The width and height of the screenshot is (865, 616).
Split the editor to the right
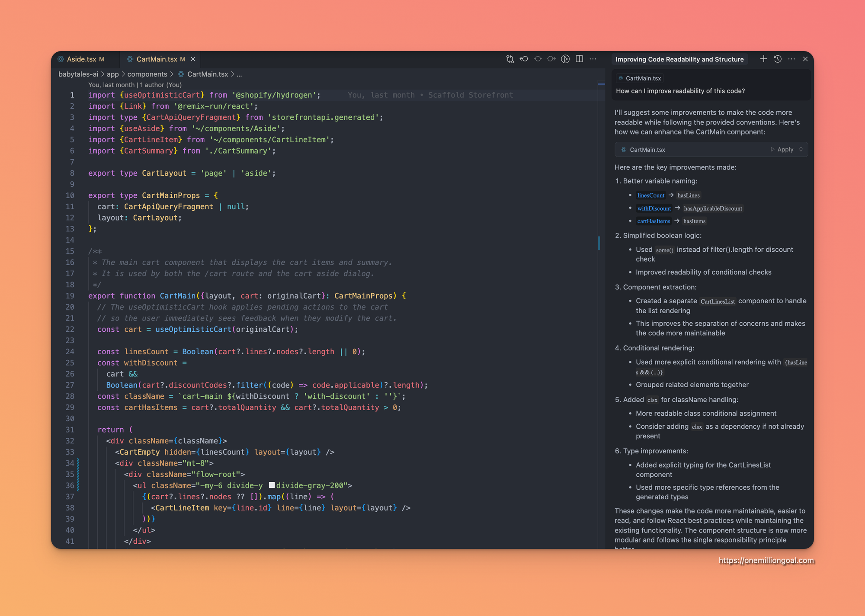tap(579, 59)
